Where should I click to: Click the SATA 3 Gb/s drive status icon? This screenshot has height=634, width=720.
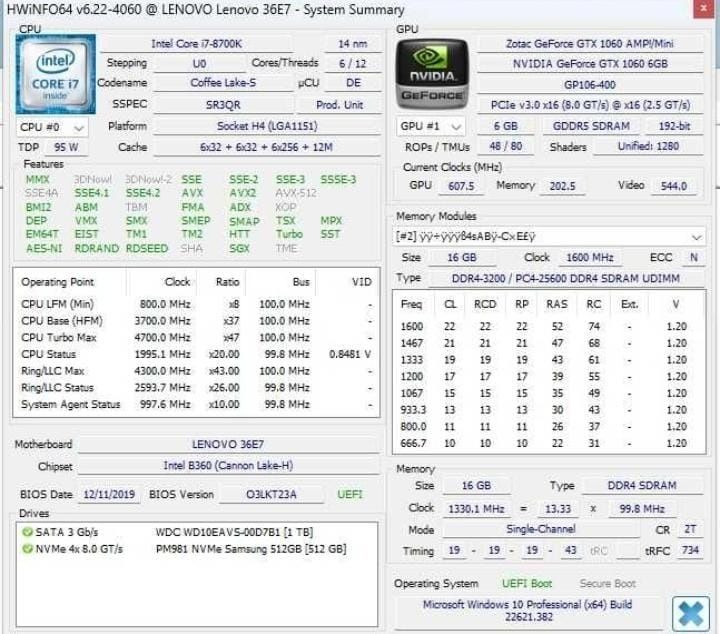[x=28, y=532]
